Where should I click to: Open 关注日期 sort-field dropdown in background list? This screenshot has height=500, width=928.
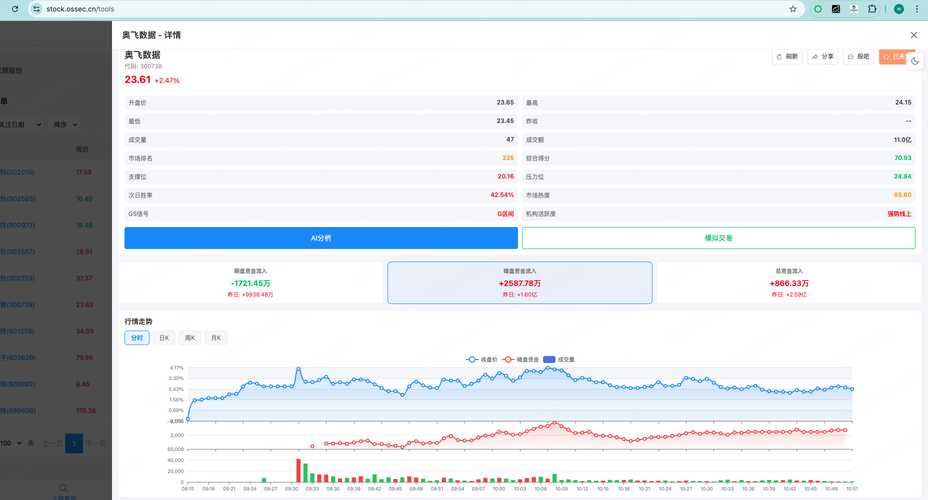point(20,125)
